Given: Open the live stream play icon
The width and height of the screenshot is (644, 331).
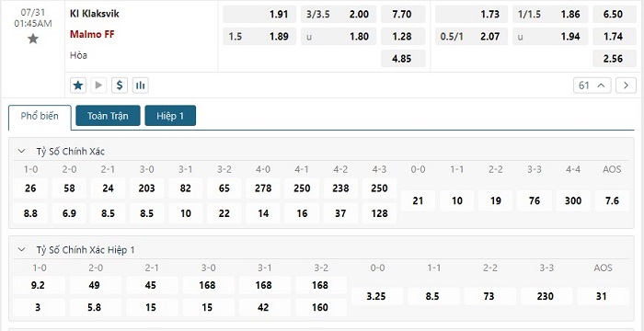Looking at the screenshot, I should [98, 86].
